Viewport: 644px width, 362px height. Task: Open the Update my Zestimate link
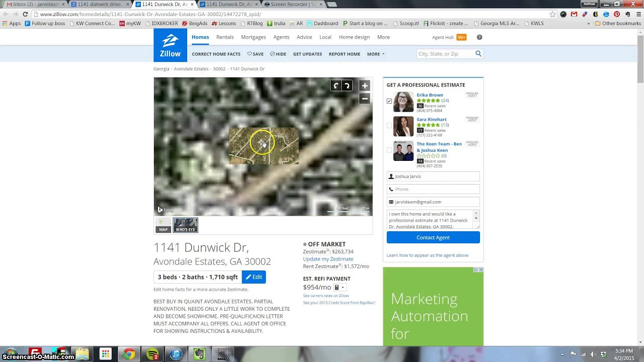(328, 259)
